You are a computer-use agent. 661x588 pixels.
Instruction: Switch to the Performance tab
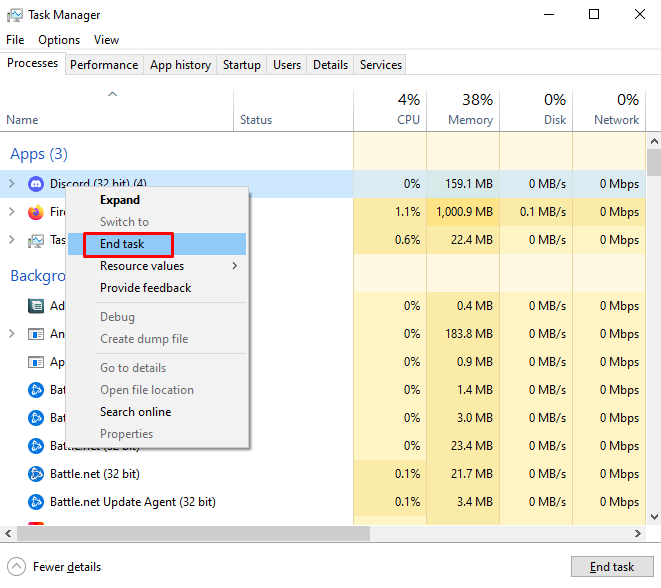[x=104, y=65]
